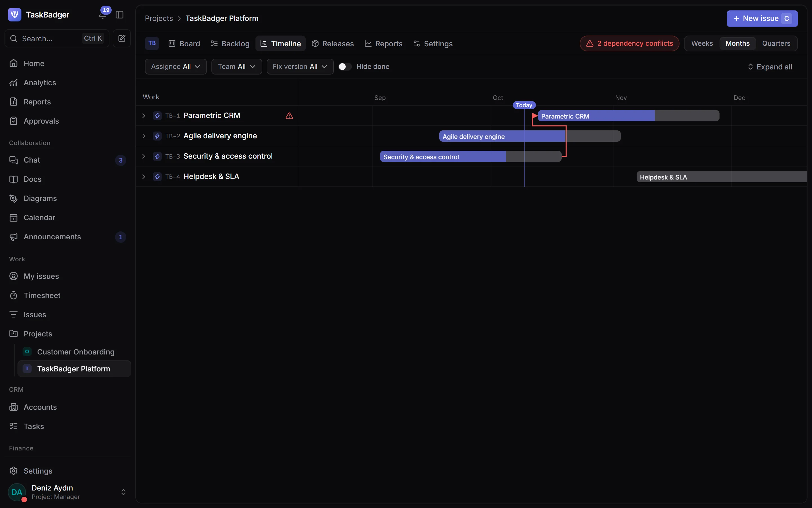Click Expand all
Viewport: 812px width, 508px height.
(770, 67)
